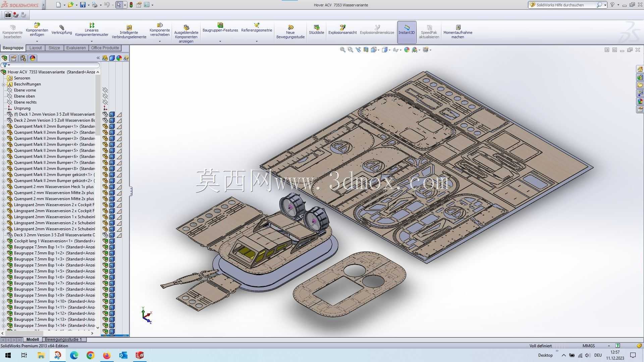Toggle display mode icon for Baugruppe 7.5mm Bsp 1<5>
This screenshot has width=644, height=362.
pyautogui.click(x=112, y=271)
